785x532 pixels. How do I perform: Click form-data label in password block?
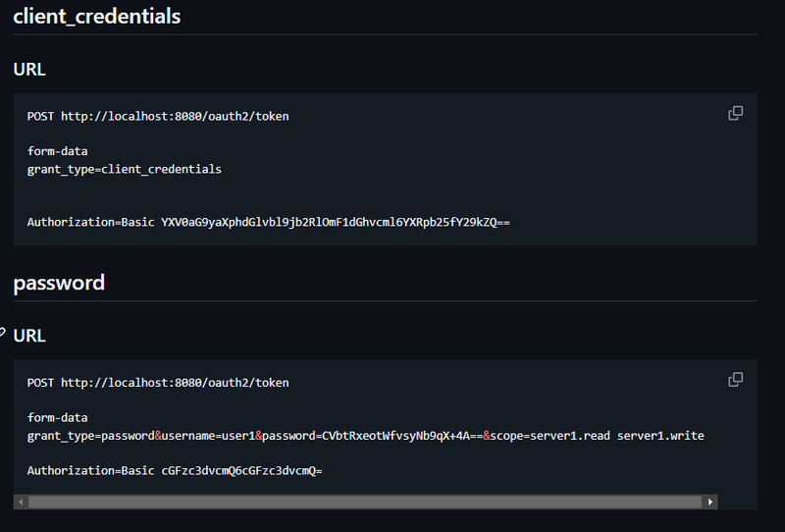pos(57,418)
